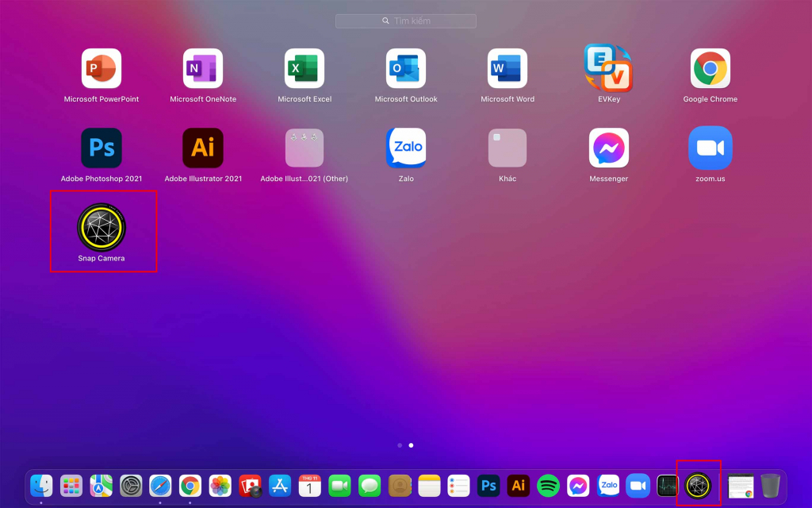This screenshot has height=508, width=812.
Task: Open Zalo from the Launchpad grid
Action: [x=406, y=148]
